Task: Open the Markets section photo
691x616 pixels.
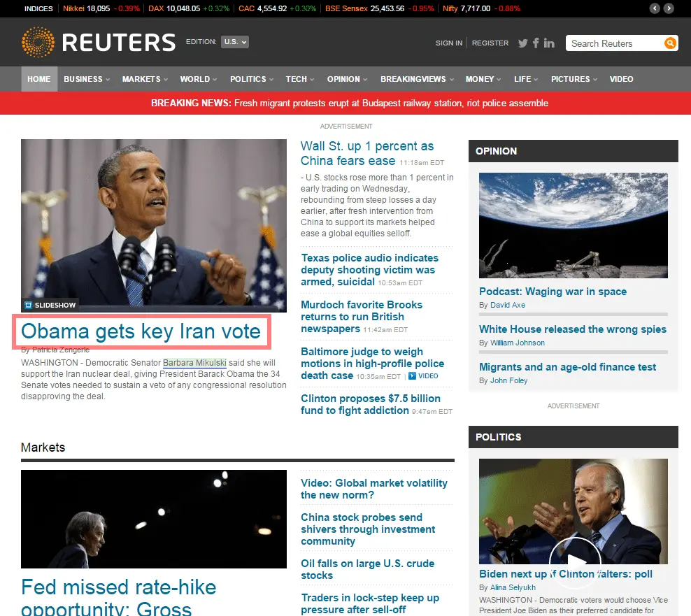Action: pos(154,519)
